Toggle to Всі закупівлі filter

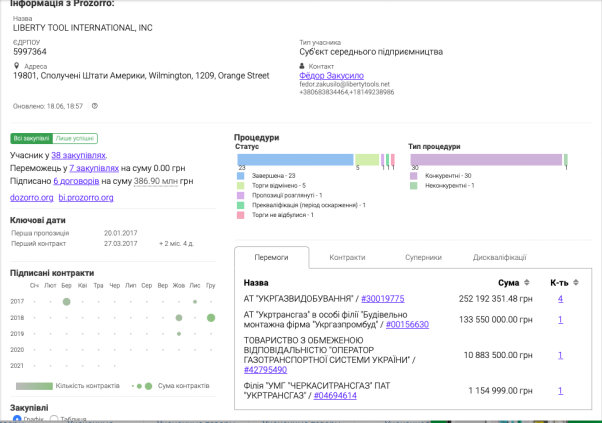point(31,138)
